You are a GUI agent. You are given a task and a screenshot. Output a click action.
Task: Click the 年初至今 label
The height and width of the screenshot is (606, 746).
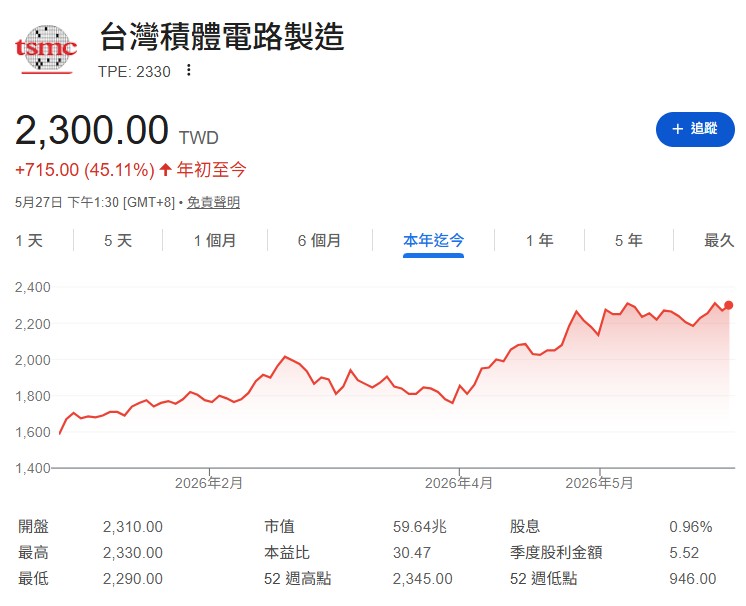212,169
